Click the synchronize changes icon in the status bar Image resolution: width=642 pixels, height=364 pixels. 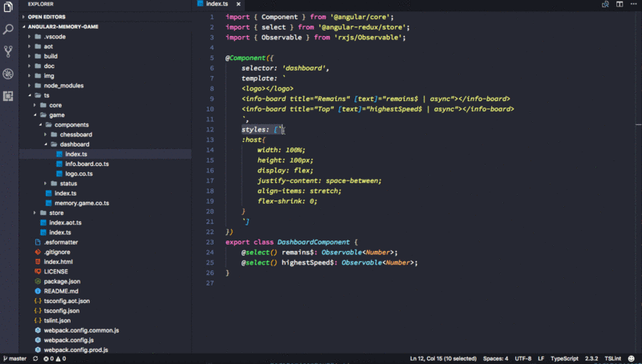coord(35,358)
